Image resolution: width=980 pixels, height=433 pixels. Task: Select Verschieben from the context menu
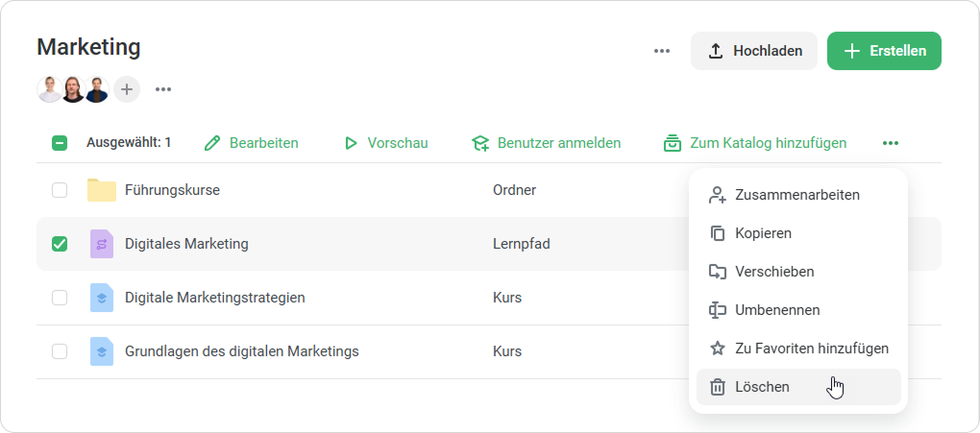click(774, 272)
